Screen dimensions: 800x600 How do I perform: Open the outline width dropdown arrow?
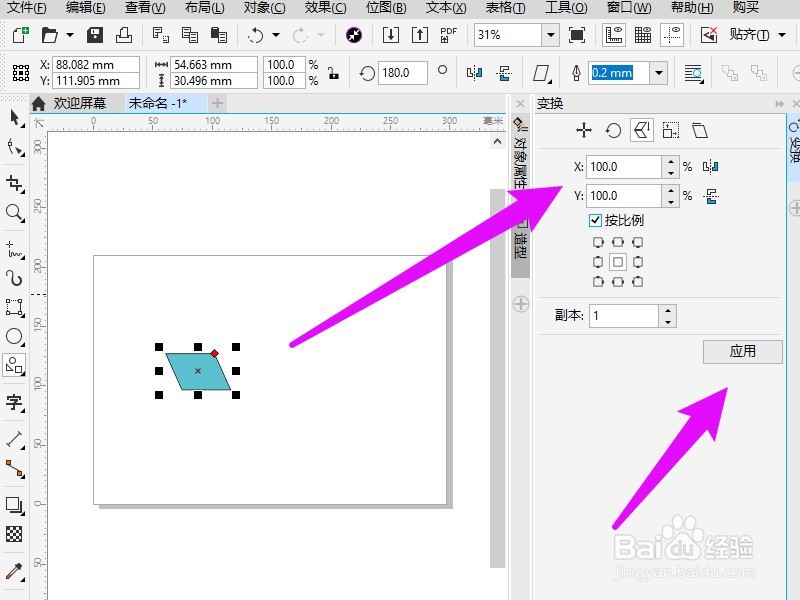click(659, 73)
